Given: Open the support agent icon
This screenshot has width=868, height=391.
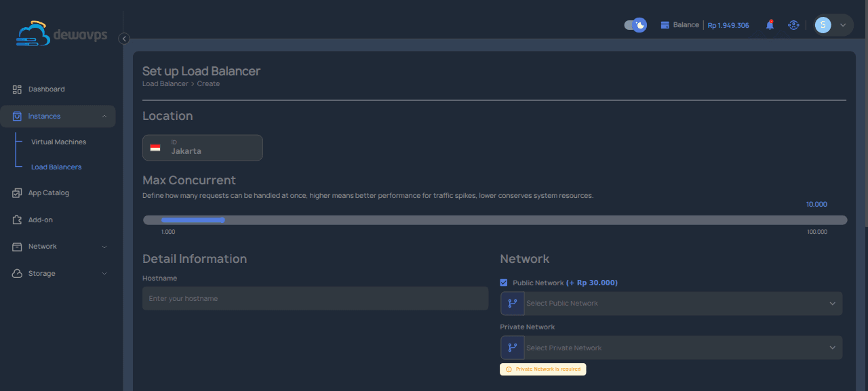Looking at the screenshot, I should [x=793, y=25].
